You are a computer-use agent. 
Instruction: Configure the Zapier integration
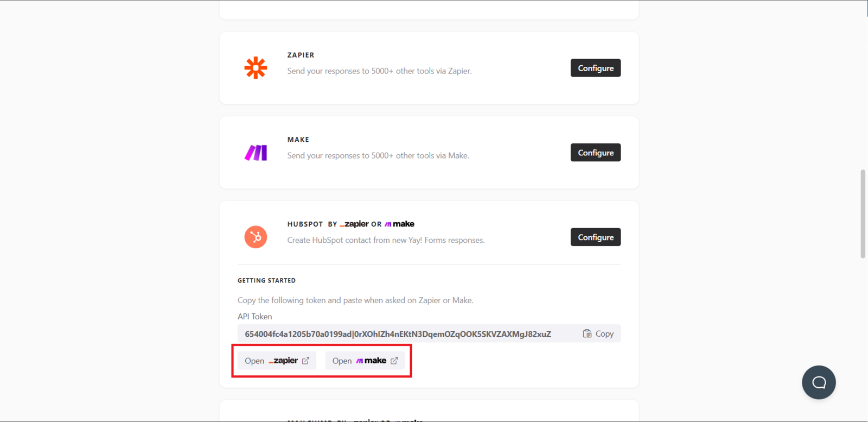(x=595, y=68)
